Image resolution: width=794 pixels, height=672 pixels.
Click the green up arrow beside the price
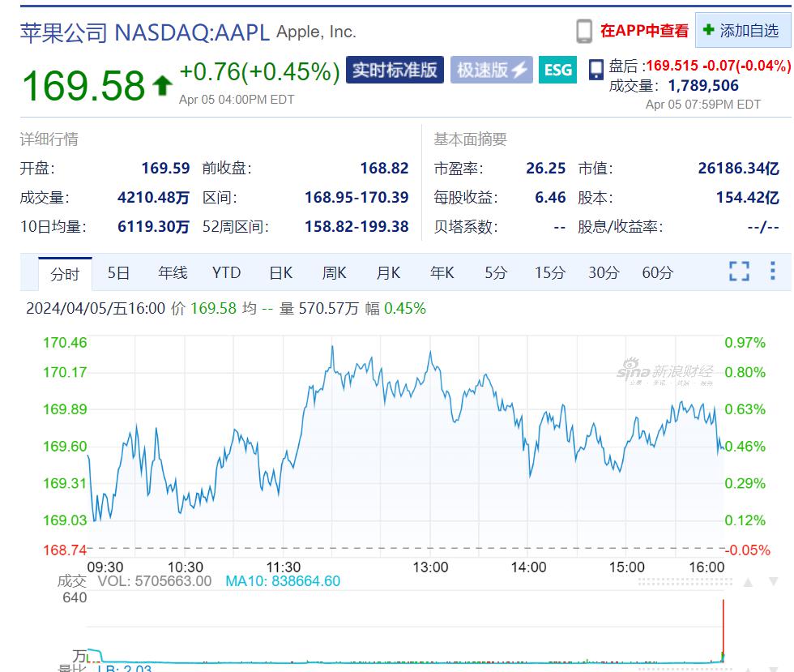(162, 84)
